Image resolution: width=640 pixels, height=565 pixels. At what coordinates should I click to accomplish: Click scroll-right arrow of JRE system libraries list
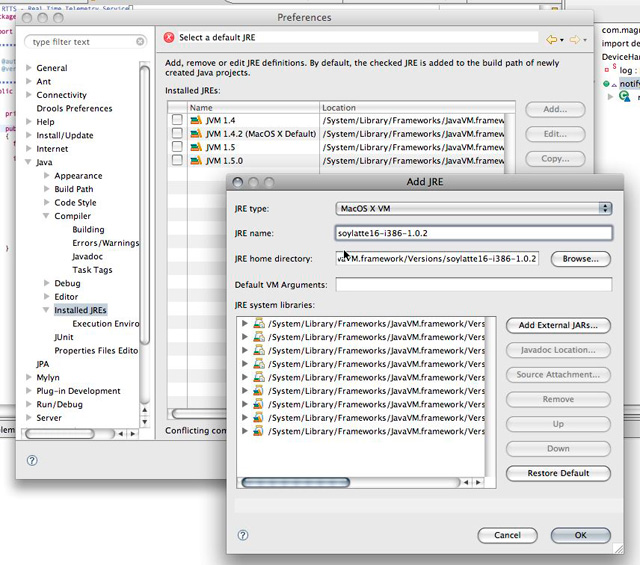[478, 483]
